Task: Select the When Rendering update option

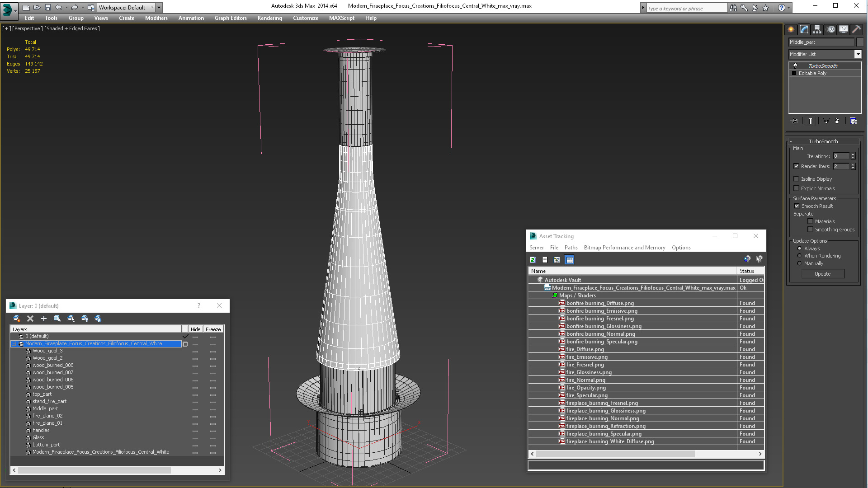Action: pos(799,256)
